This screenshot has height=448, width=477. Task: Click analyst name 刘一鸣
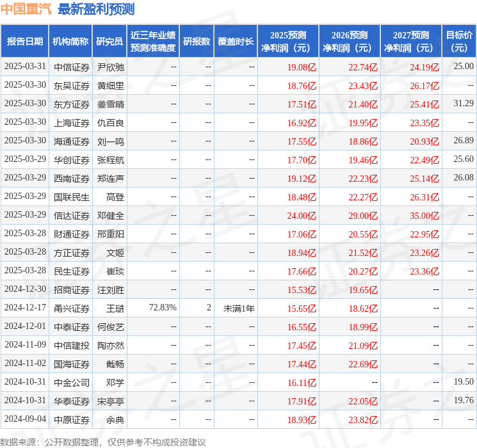(x=110, y=141)
